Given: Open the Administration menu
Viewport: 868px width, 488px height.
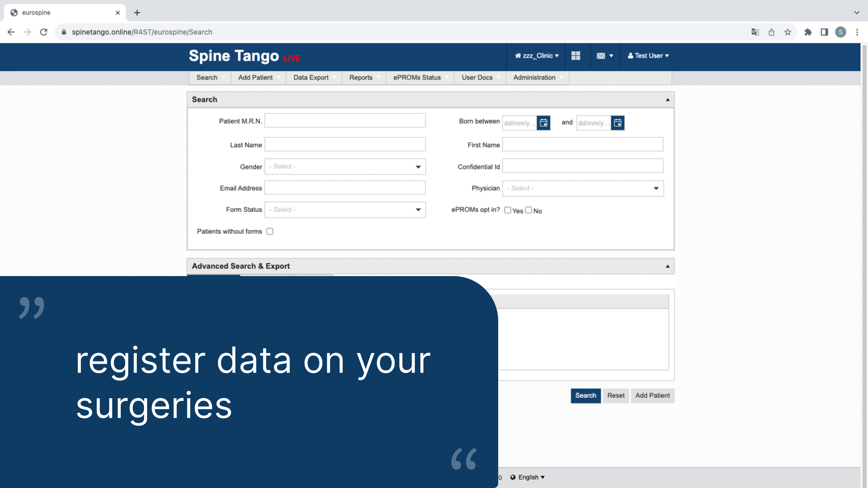Looking at the screenshot, I should [x=534, y=77].
